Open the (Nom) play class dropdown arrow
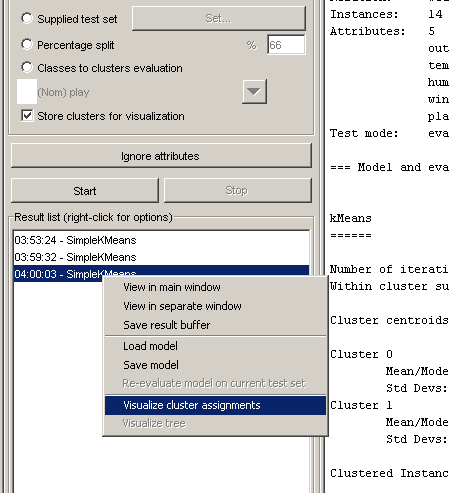This screenshot has height=493, width=449. point(254,92)
